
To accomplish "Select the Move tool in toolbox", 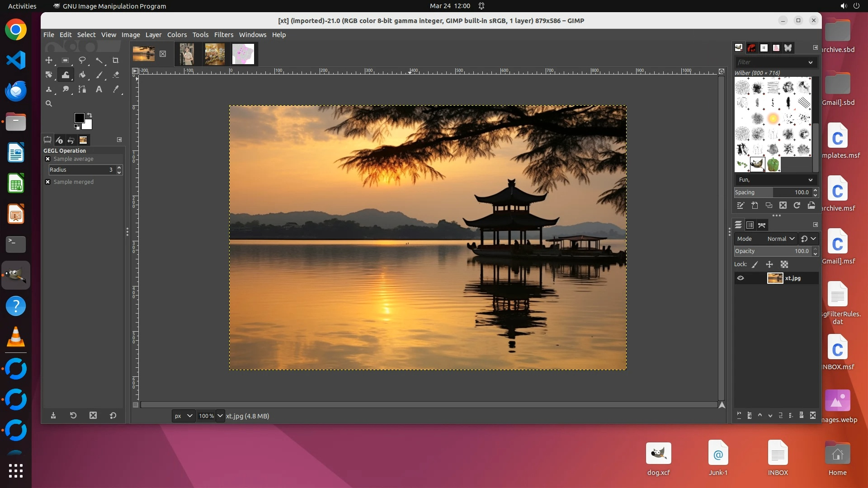I will tap(49, 60).
